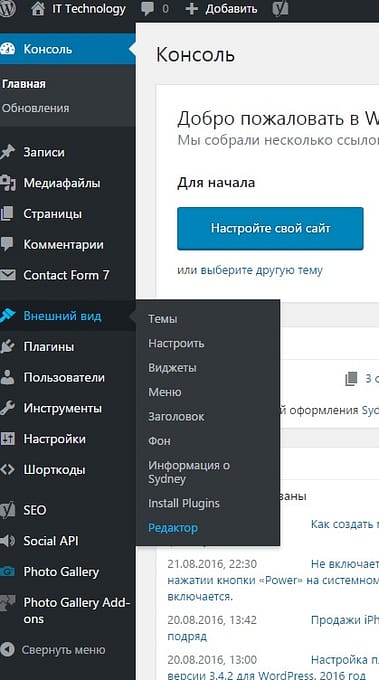
Task: Open the Добавить menu
Action: pos(231,9)
